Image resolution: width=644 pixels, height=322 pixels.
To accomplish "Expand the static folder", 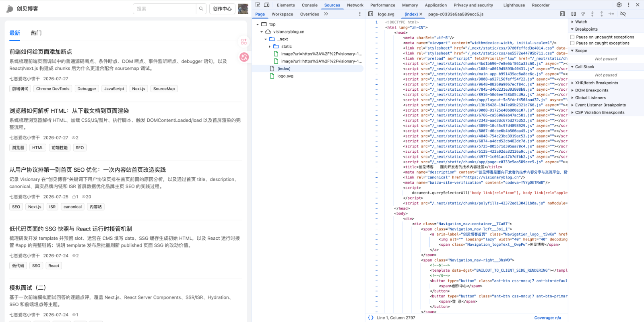I will click(x=270, y=47).
